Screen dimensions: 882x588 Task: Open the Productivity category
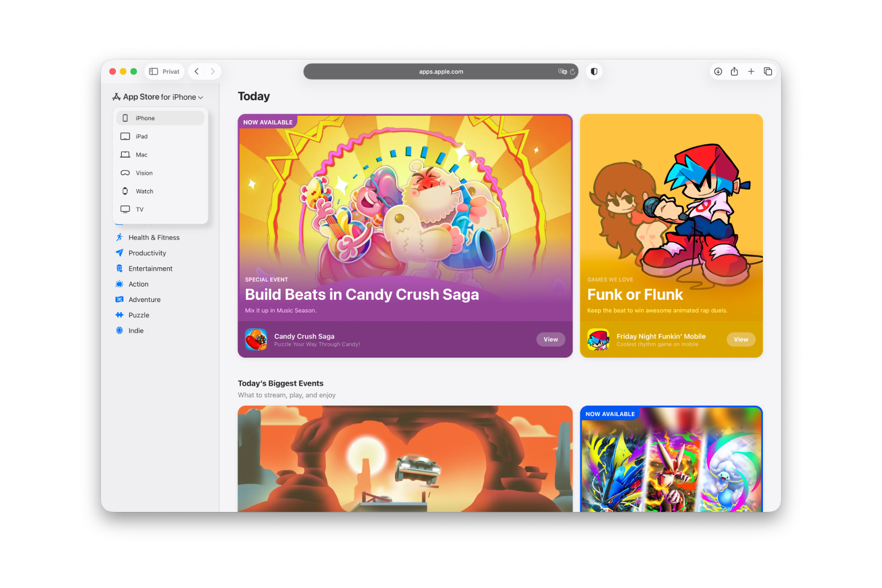[147, 252]
